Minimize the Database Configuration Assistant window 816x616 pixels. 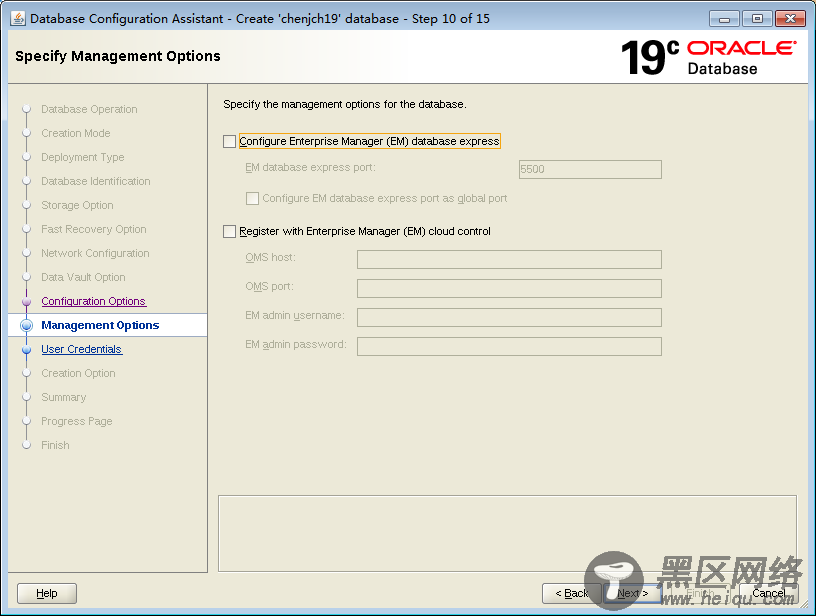[x=724, y=19]
